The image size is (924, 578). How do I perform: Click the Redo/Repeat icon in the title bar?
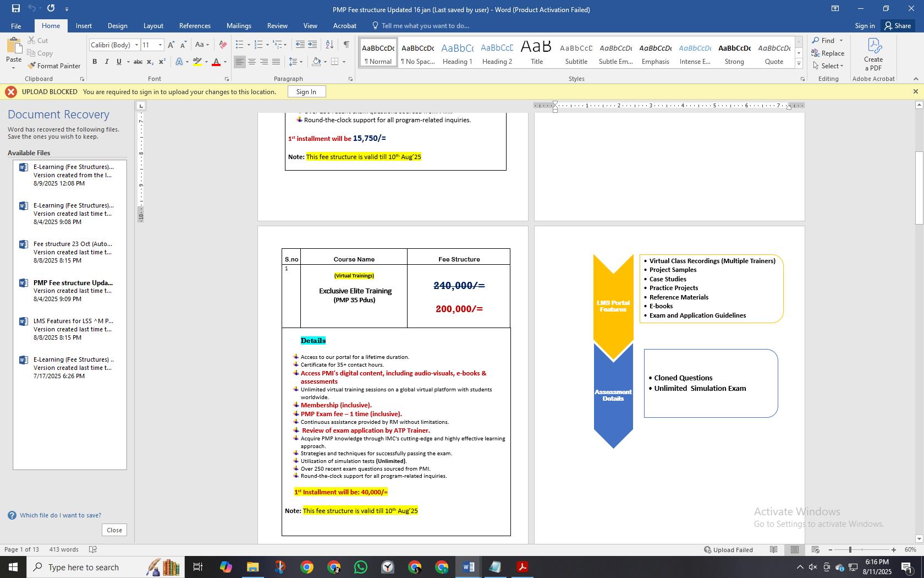coord(51,8)
